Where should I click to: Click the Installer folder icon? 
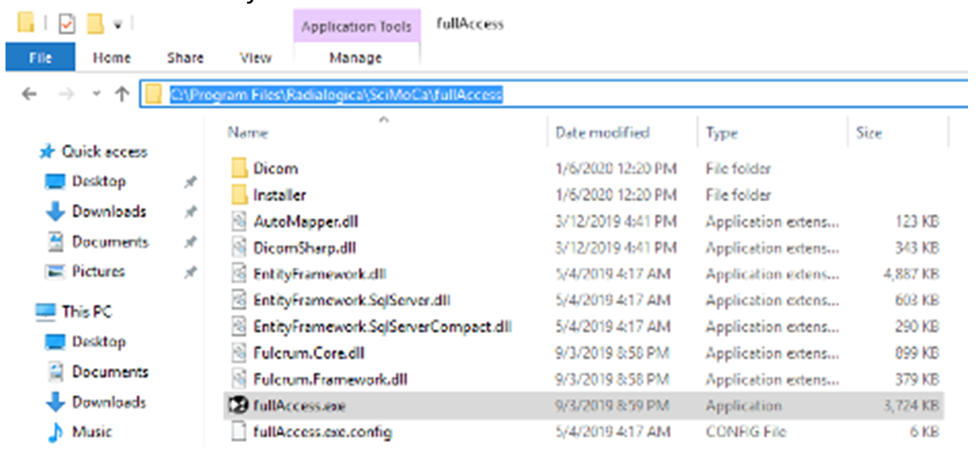(240, 195)
